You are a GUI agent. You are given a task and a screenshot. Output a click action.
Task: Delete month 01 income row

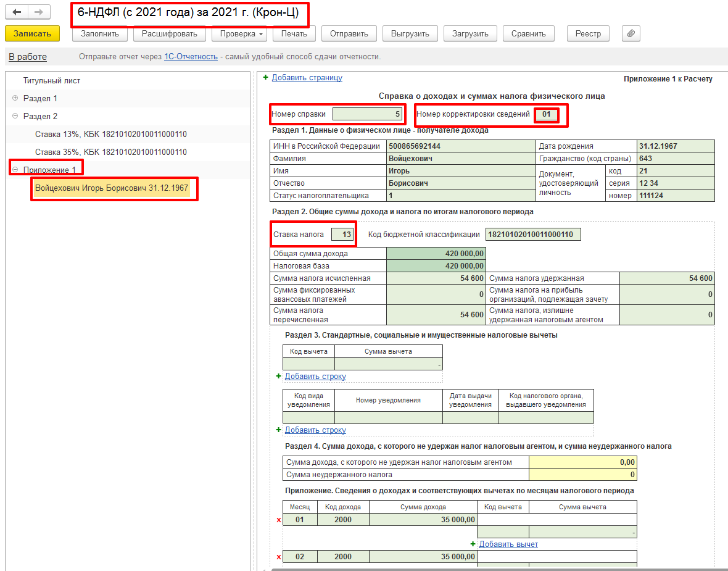pyautogui.click(x=278, y=520)
